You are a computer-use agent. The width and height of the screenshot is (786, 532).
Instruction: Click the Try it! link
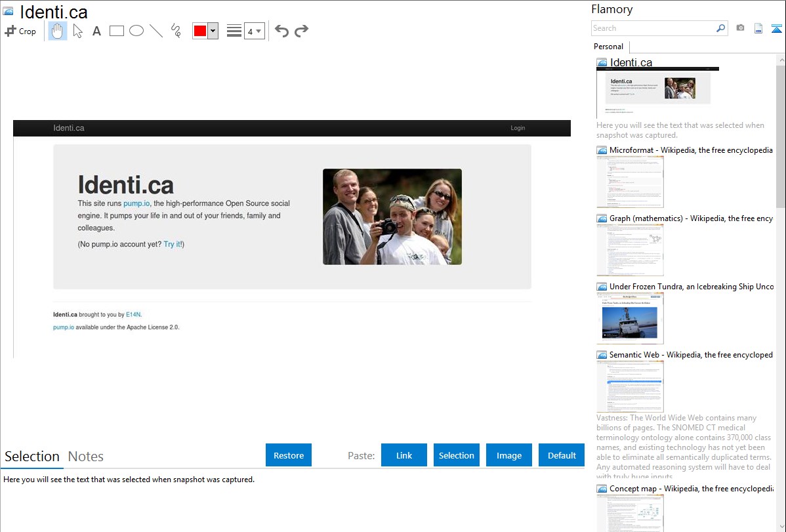(173, 244)
